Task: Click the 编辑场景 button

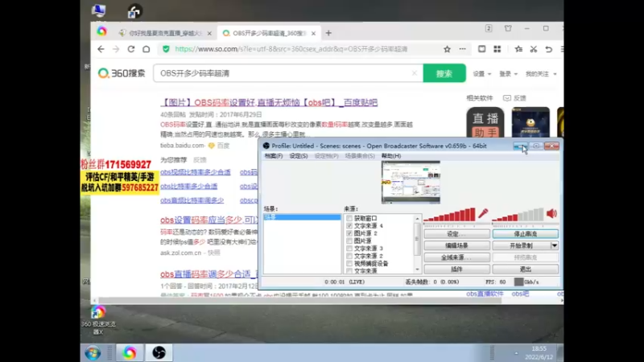Action: click(x=456, y=245)
